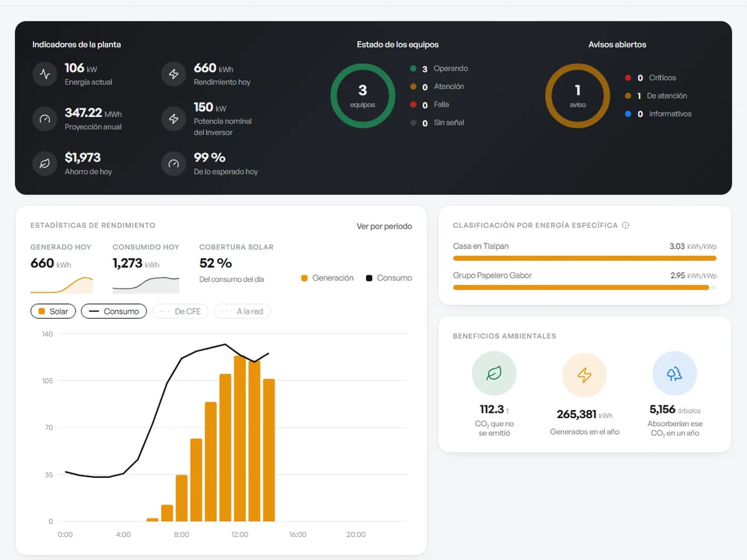Click the leaf icon beside Ahorro de hoy
The width and height of the screenshot is (747, 560).
(45, 164)
